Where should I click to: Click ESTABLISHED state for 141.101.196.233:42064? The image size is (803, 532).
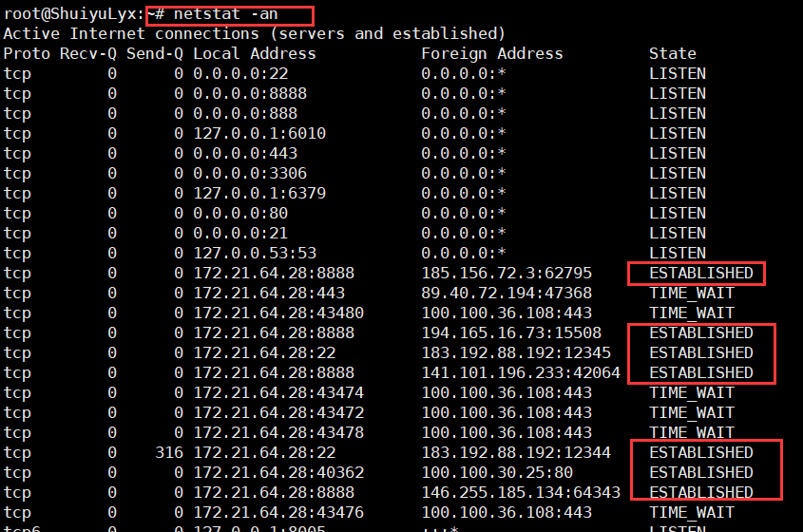[x=701, y=373]
